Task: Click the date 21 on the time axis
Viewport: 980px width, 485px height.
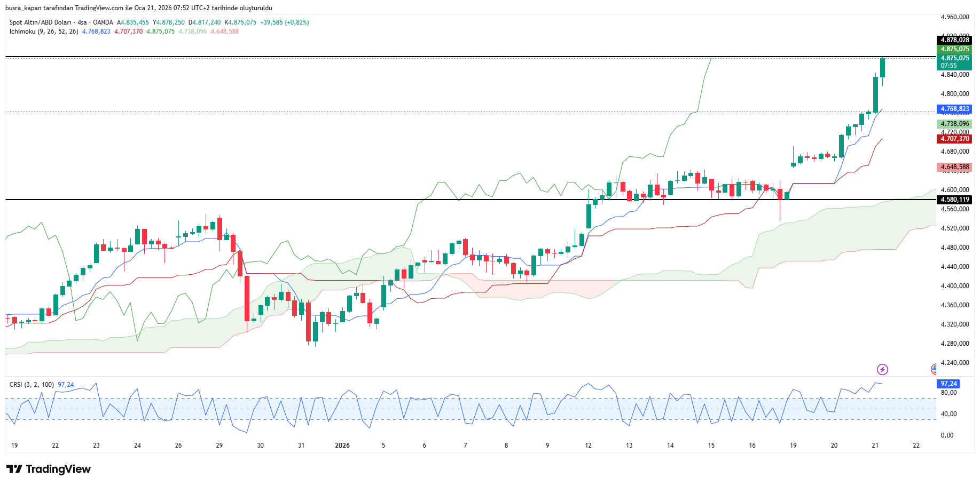Action: pos(875,446)
